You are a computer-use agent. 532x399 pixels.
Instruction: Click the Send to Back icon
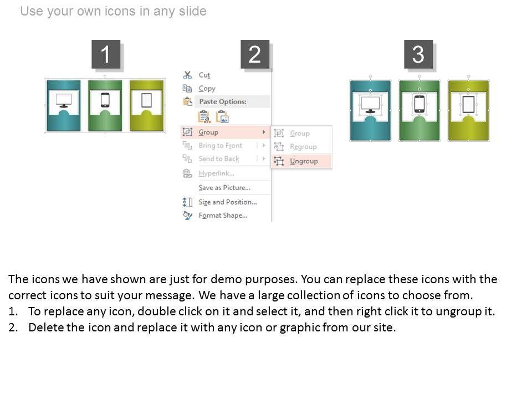coord(187,158)
